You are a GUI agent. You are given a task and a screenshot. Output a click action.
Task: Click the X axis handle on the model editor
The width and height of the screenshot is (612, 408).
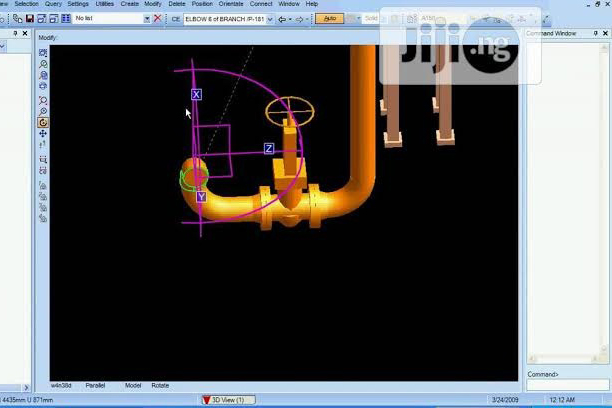point(196,94)
